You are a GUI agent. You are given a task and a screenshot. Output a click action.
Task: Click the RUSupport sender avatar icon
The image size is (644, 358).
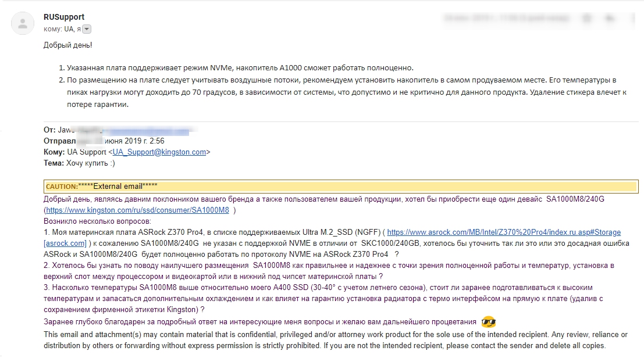[x=23, y=23]
